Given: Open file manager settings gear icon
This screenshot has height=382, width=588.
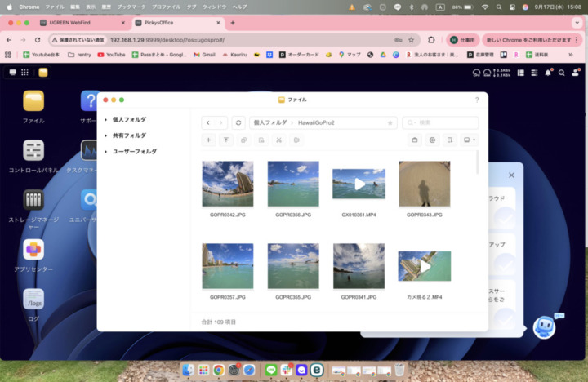Looking at the screenshot, I should [x=432, y=140].
